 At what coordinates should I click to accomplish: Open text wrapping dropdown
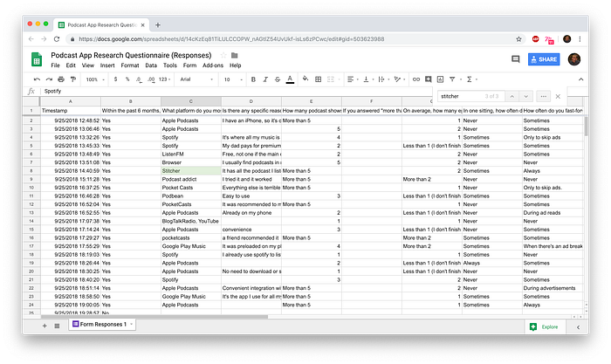coord(383,79)
